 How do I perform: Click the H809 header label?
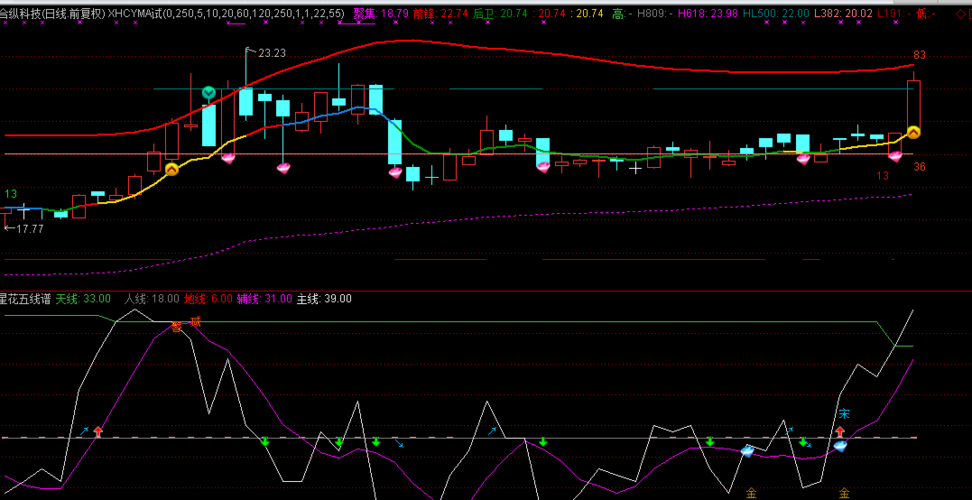click(x=653, y=12)
